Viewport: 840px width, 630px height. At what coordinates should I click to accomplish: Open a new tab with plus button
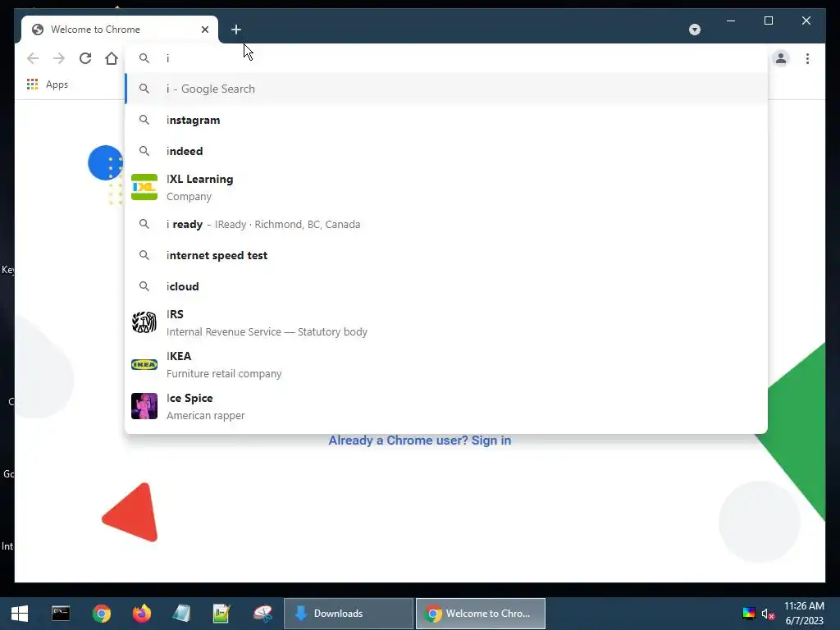click(236, 30)
